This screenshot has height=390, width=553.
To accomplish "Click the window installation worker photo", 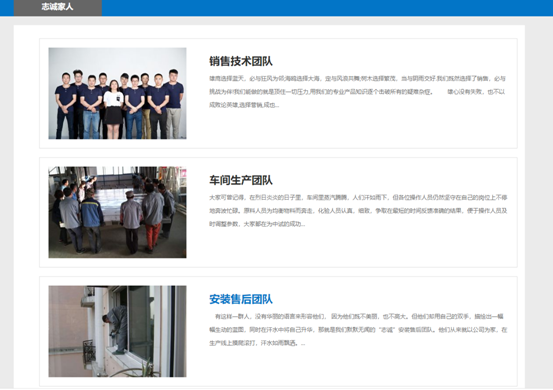I will pyautogui.click(x=117, y=331).
